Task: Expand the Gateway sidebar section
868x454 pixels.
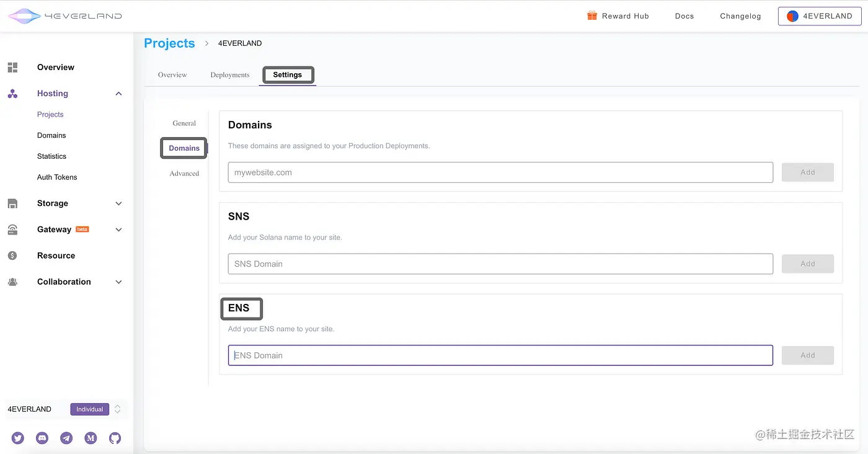Action: [118, 229]
